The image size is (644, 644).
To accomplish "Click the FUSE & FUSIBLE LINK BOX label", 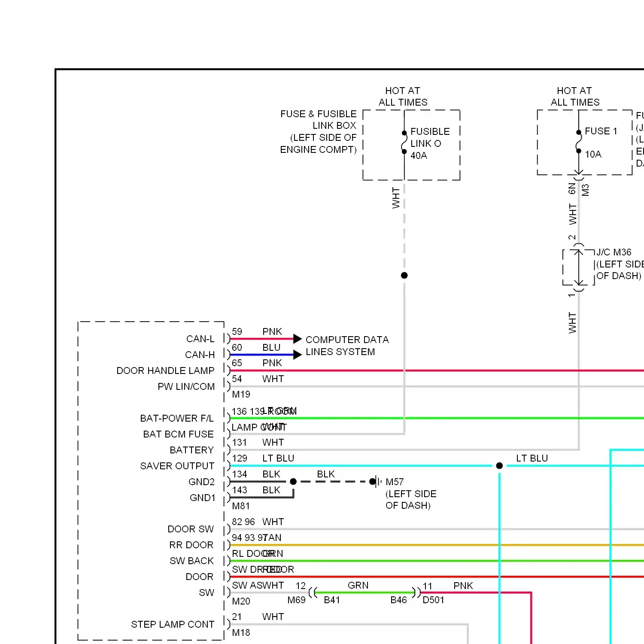I will coord(318,131).
